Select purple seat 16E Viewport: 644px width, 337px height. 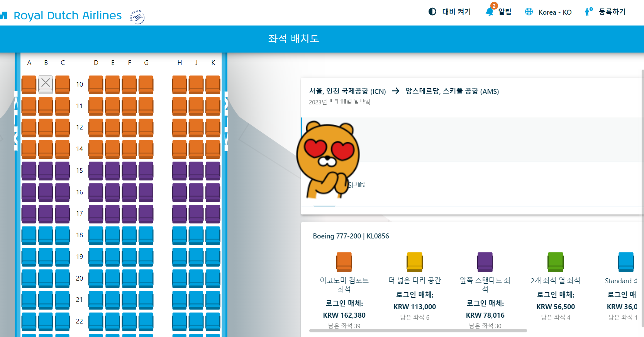coord(112,192)
